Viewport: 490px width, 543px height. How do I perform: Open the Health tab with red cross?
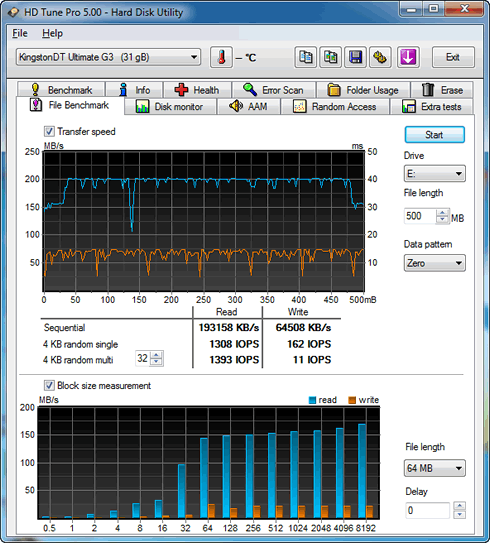tap(197, 90)
